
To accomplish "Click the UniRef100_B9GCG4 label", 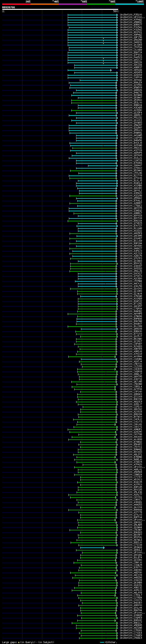I will (131, 221).
